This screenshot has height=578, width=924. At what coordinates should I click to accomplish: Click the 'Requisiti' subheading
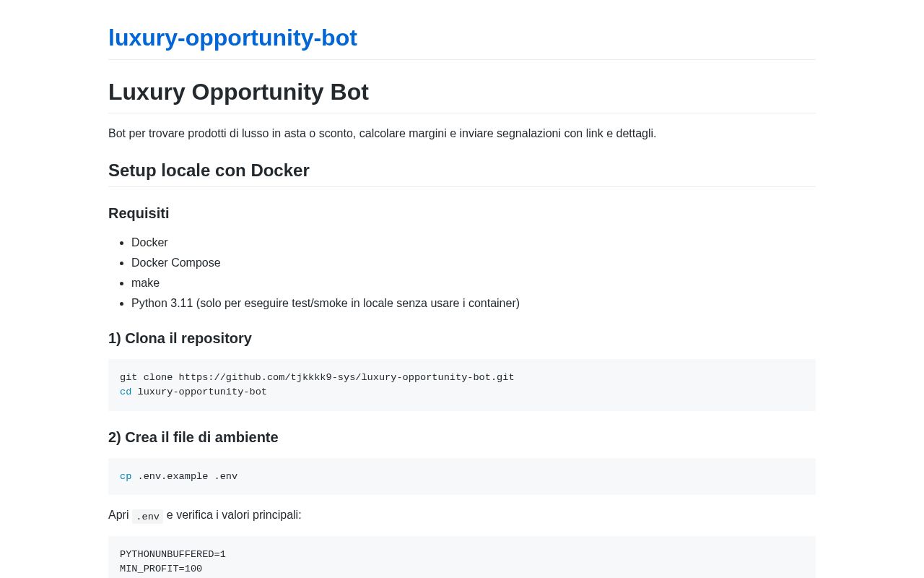tap(139, 213)
